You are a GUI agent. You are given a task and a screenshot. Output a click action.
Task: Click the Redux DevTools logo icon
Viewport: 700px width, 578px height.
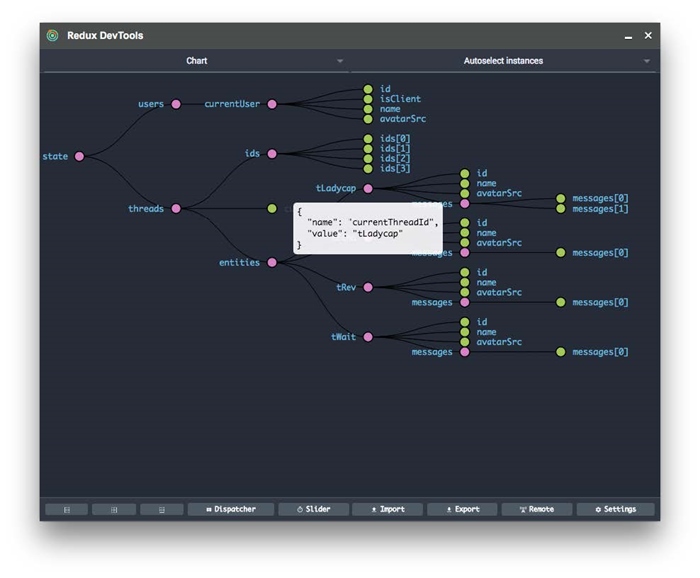52,36
